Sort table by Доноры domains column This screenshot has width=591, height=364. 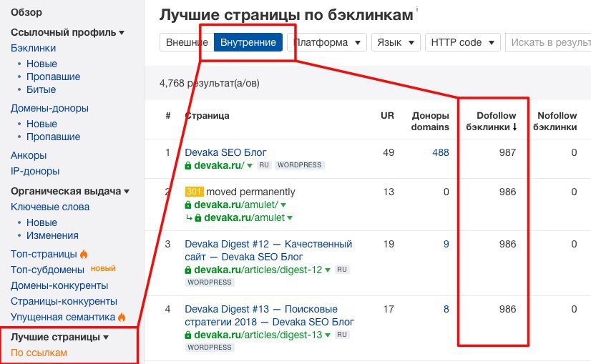coord(430,121)
